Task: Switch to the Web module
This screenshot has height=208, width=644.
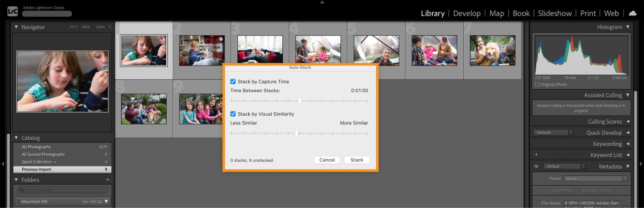Action: [611, 13]
